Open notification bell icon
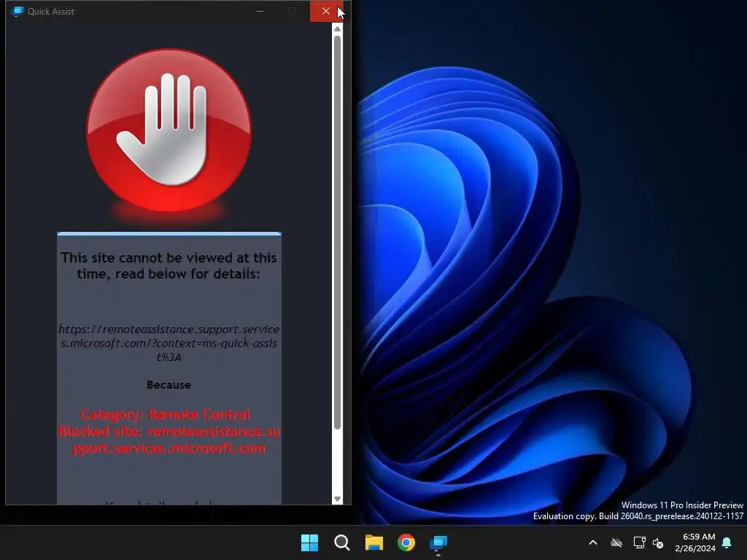Screen dimensions: 747x560 (727, 542)
